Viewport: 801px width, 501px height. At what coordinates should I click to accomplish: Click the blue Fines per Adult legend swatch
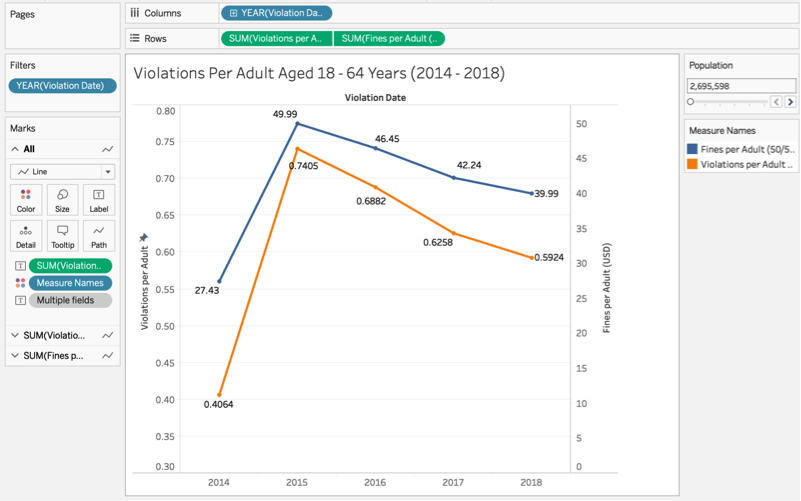(x=692, y=149)
